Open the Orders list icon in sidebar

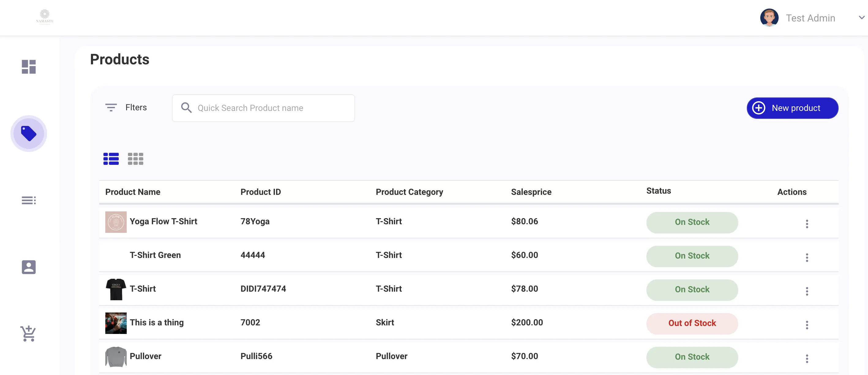[29, 200]
